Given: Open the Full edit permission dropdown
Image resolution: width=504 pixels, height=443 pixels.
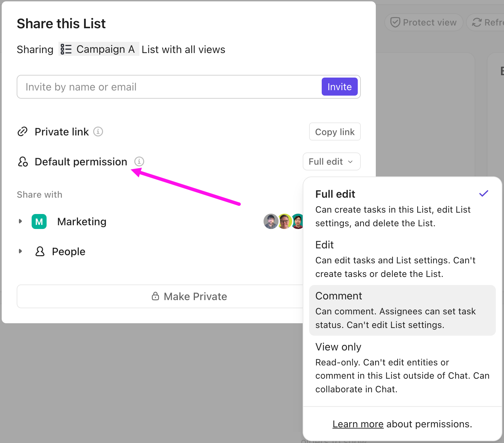Looking at the screenshot, I should pos(331,162).
